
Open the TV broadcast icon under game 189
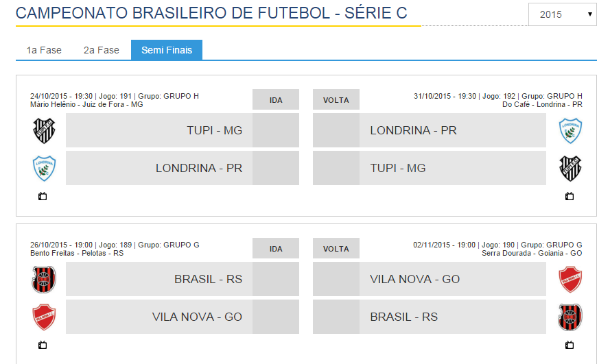[43, 345]
